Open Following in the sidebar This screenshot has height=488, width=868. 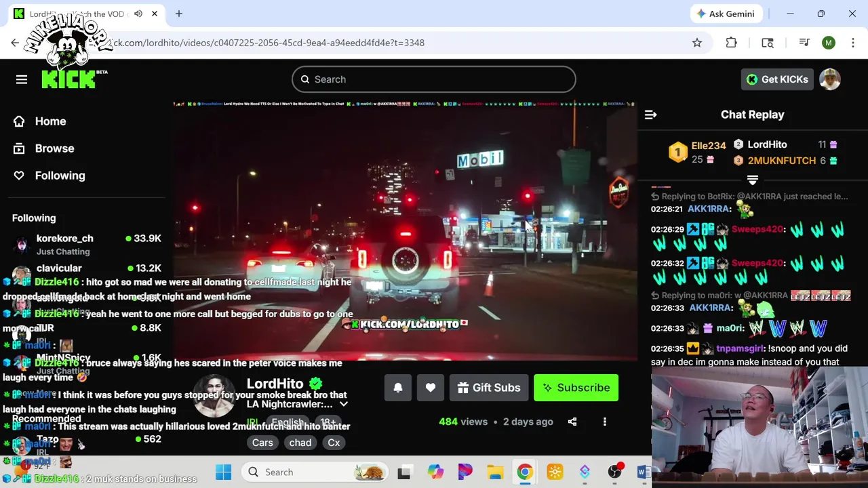(x=60, y=176)
